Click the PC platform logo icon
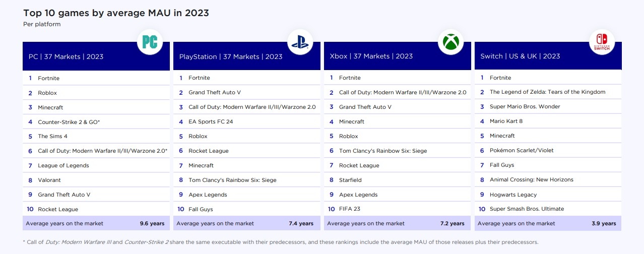This screenshot has height=254, width=644. (x=150, y=41)
